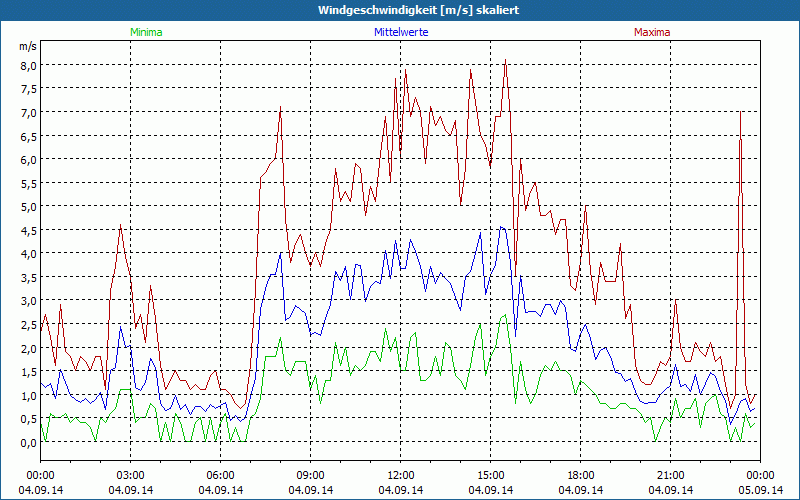This screenshot has height=500, width=800.
Task: Select the 0,5 y-axis value
Action: point(29,418)
